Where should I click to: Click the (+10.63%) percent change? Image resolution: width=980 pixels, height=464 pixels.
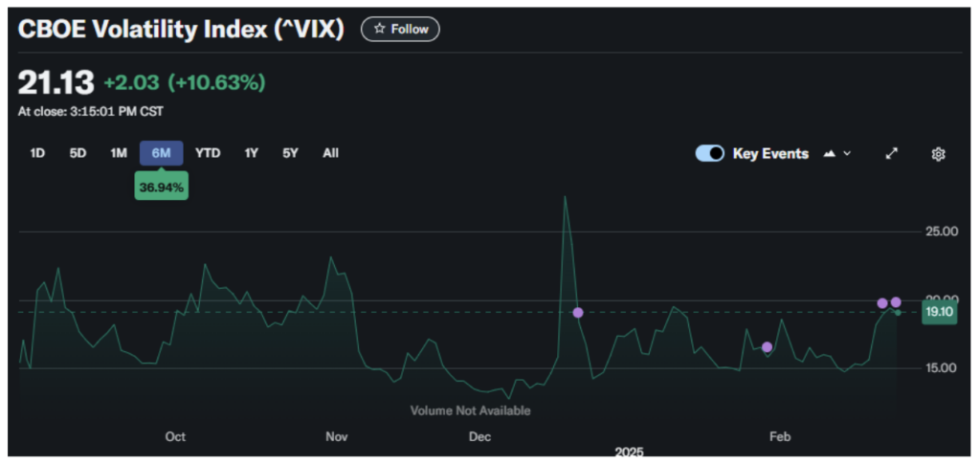(x=216, y=83)
